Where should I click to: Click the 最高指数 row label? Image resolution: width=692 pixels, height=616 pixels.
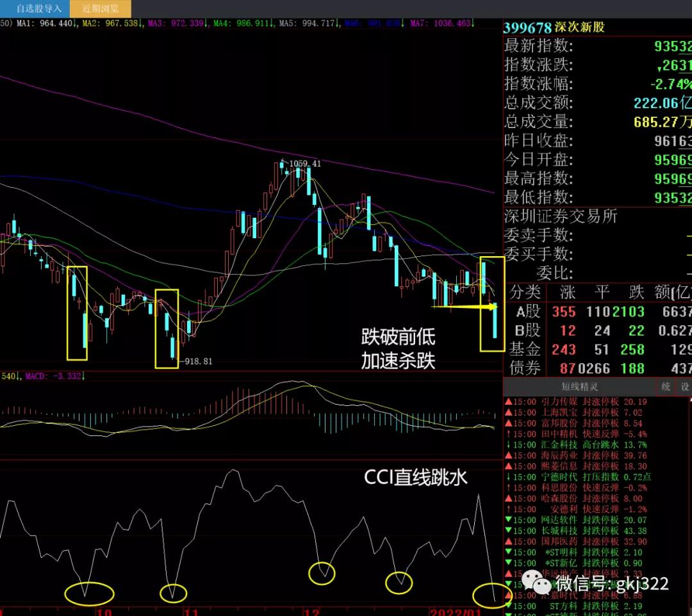point(538,179)
